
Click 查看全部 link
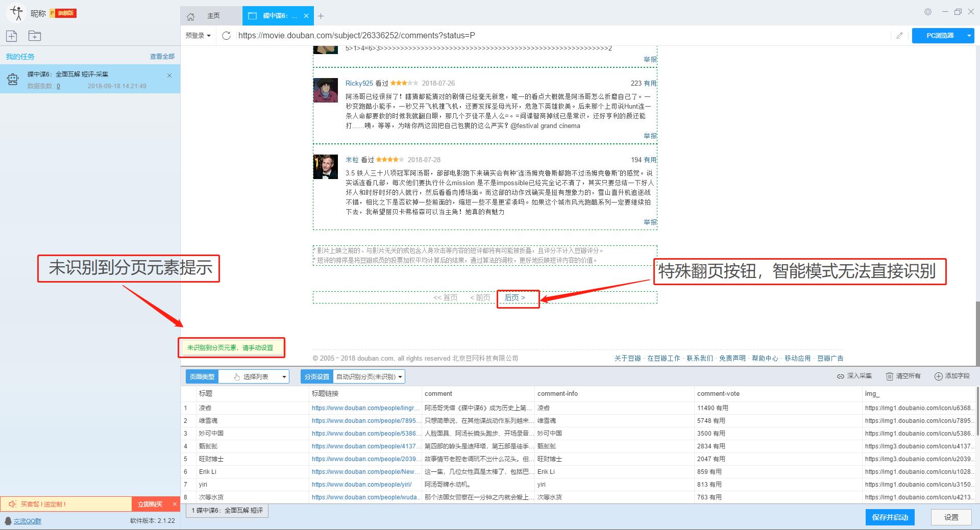click(x=162, y=57)
